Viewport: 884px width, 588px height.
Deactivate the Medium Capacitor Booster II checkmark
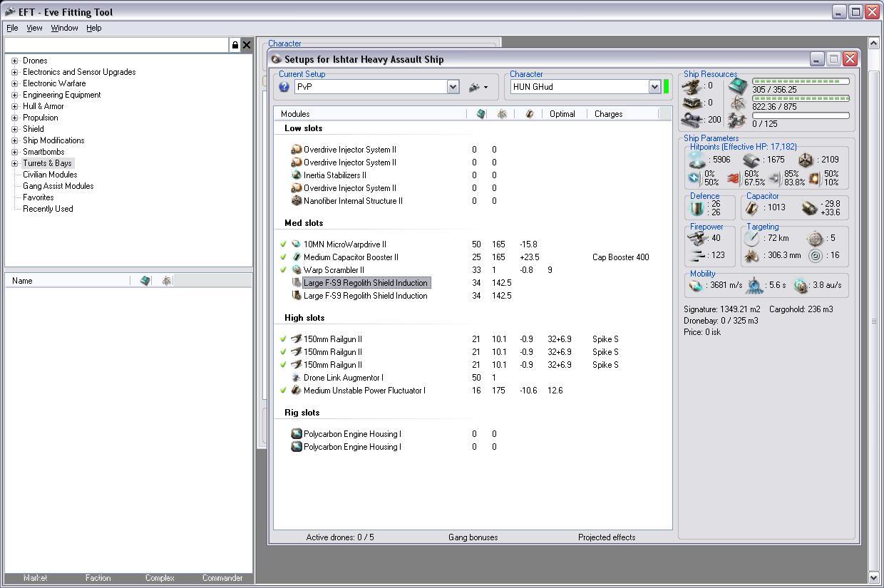coord(283,257)
